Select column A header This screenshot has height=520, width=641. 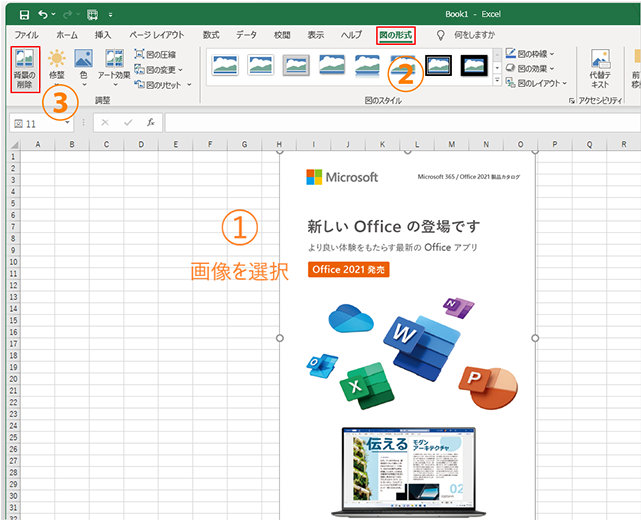[x=38, y=144]
